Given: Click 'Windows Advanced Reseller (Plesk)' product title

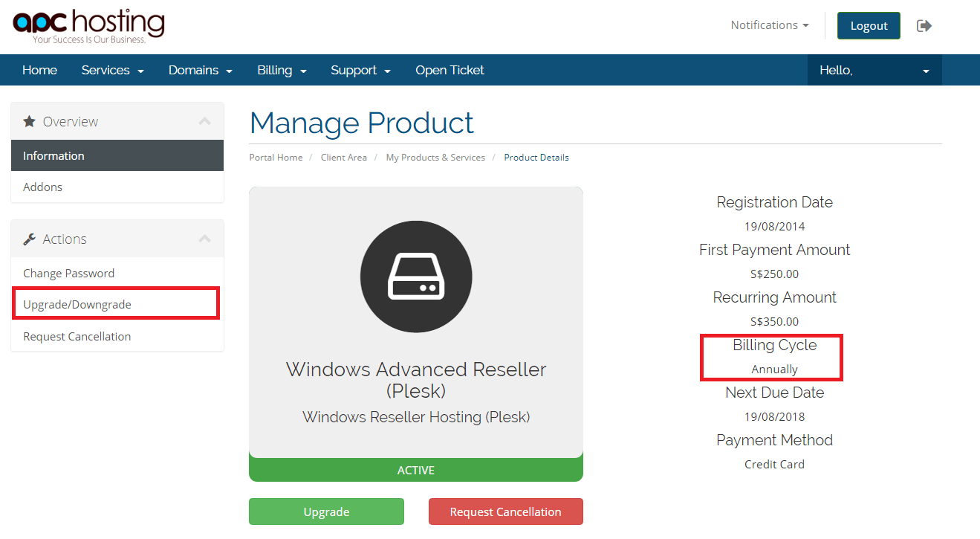Looking at the screenshot, I should tap(416, 379).
